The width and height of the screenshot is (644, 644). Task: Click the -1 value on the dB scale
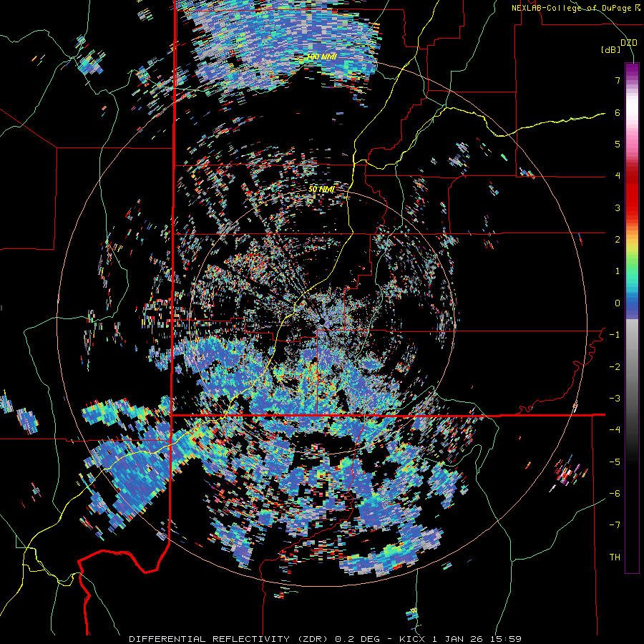tap(615, 335)
